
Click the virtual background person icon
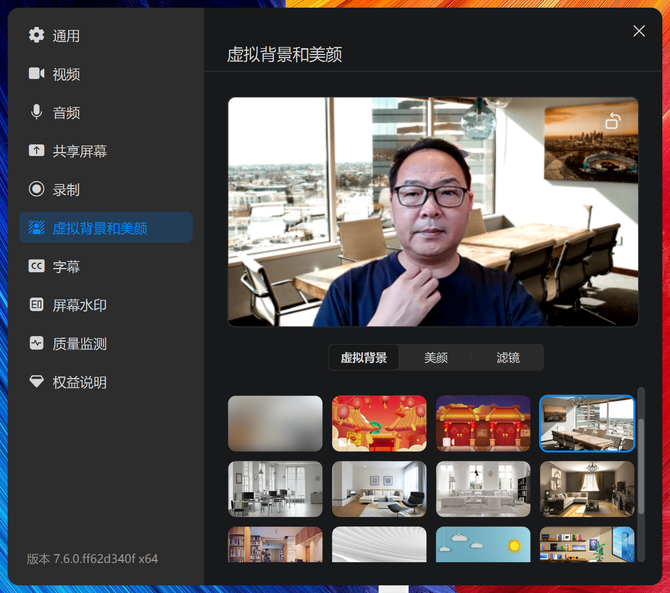pyautogui.click(x=36, y=227)
